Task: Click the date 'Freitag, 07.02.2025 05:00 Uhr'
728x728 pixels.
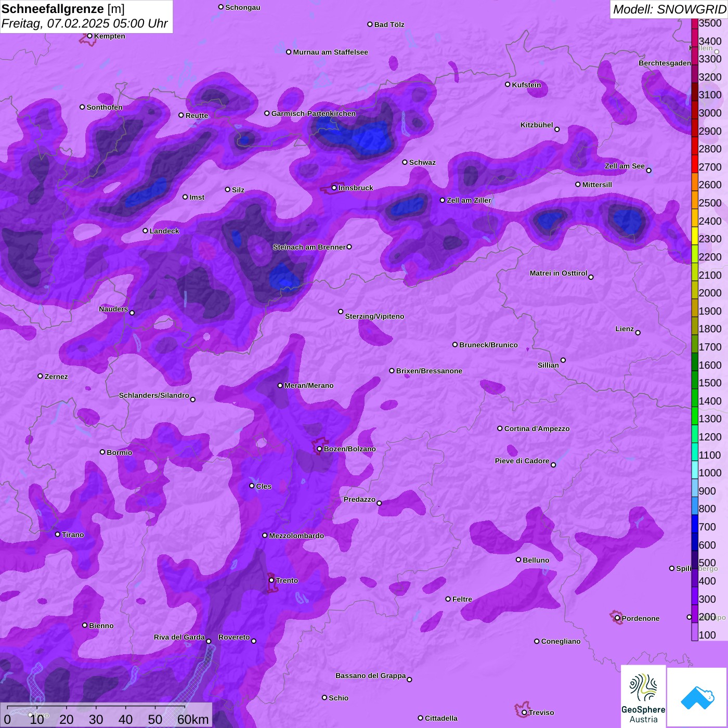Action: pyautogui.click(x=84, y=23)
